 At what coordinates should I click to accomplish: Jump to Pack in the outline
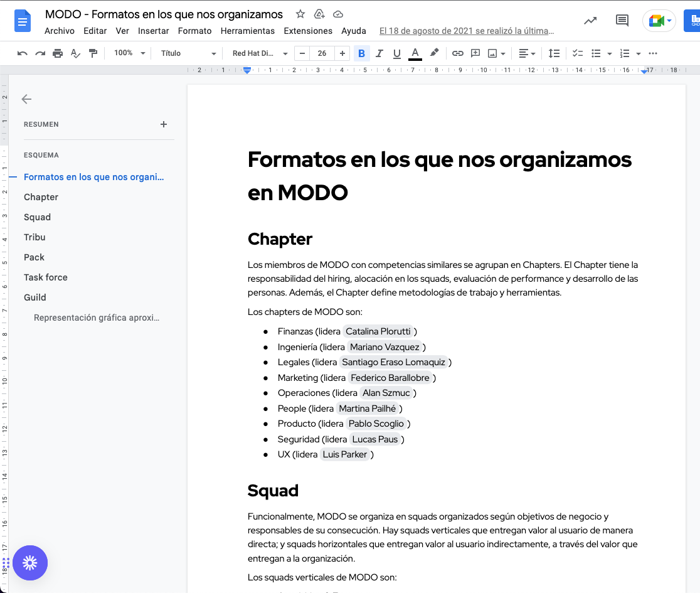34,257
